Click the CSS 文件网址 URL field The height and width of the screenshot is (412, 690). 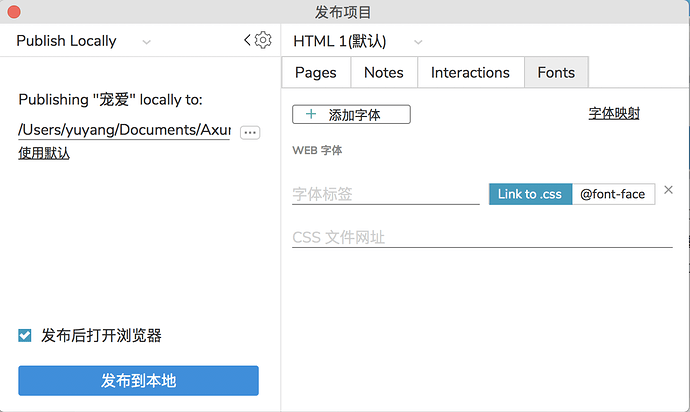click(481, 238)
